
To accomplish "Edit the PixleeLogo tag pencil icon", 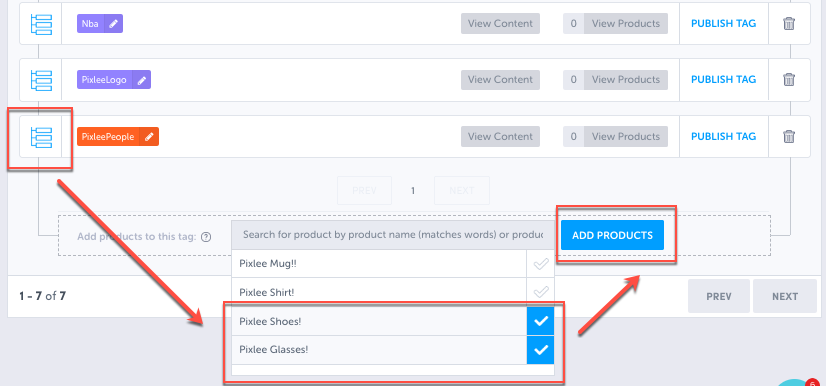I will coord(141,80).
